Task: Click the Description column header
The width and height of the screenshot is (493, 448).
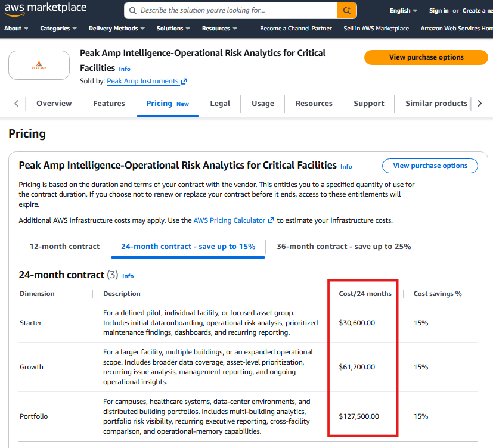Action: click(x=122, y=294)
